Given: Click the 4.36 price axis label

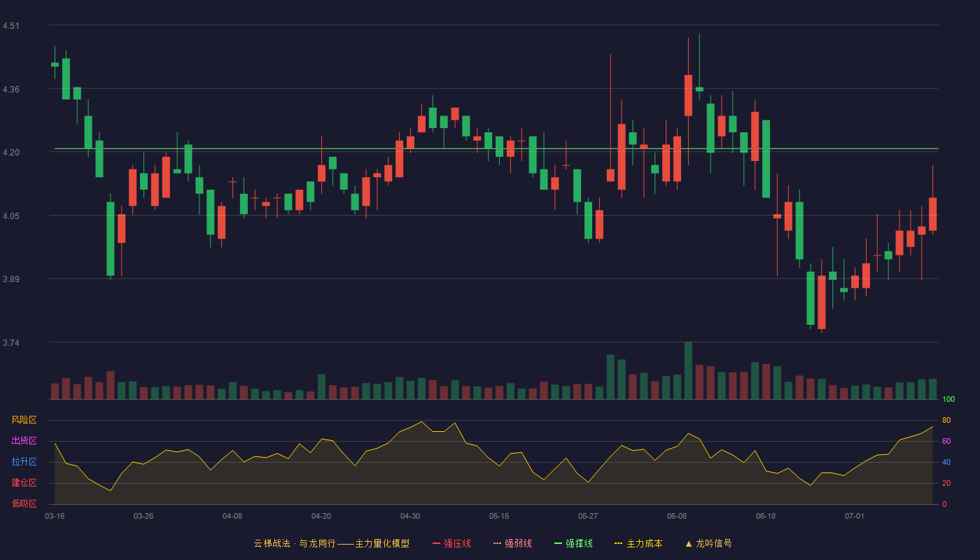Looking at the screenshot, I should coord(11,90).
